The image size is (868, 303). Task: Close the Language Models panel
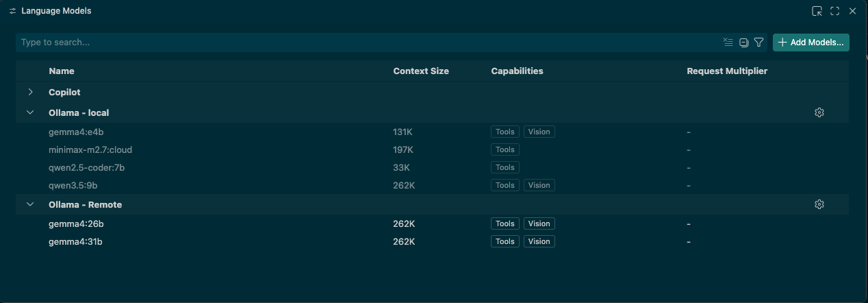(x=852, y=11)
